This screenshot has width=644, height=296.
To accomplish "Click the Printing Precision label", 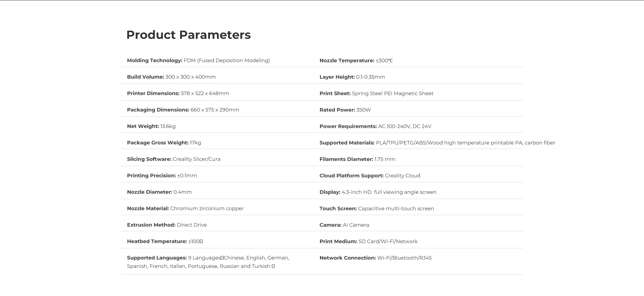I will [151, 176].
